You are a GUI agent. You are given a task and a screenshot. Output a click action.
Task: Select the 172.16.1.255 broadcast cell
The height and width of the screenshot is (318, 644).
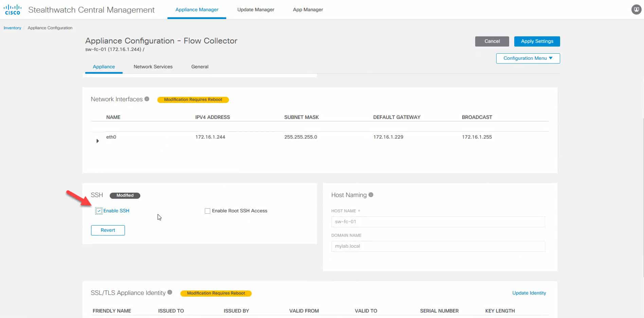pyautogui.click(x=477, y=137)
